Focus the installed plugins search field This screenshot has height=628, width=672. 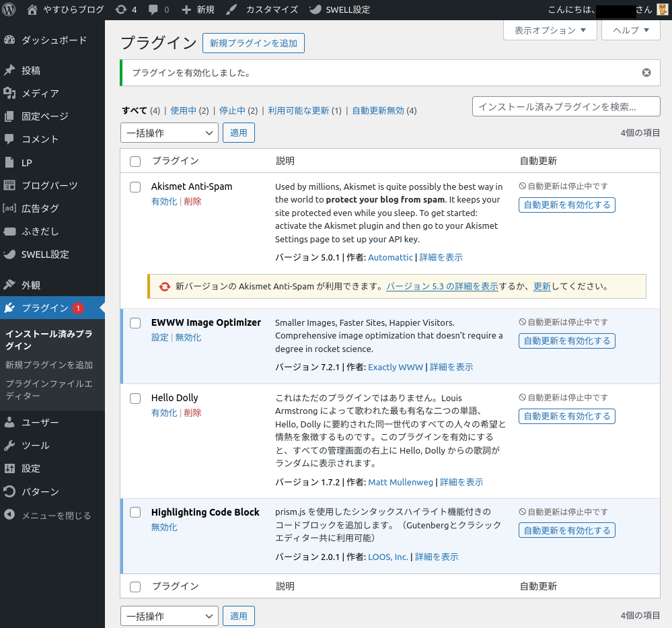point(566,106)
